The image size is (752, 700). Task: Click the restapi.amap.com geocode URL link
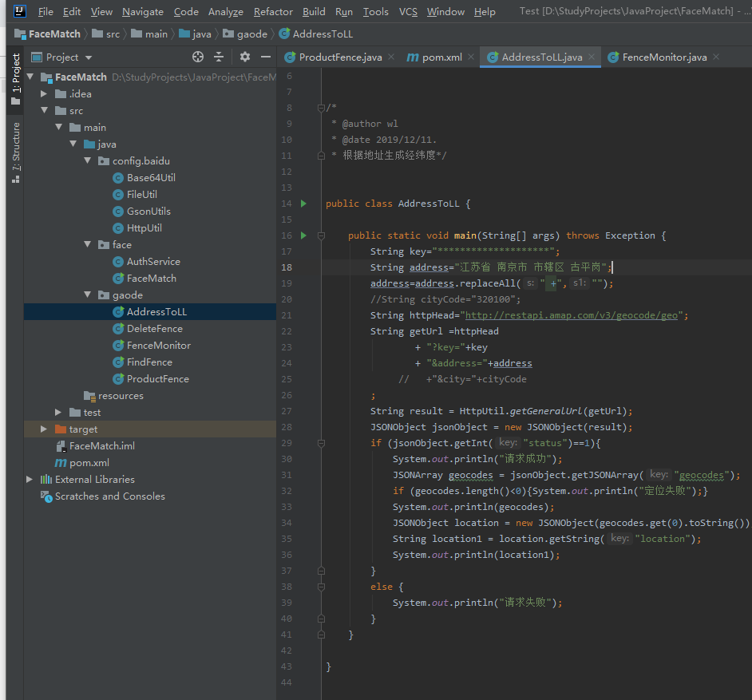tap(572, 315)
